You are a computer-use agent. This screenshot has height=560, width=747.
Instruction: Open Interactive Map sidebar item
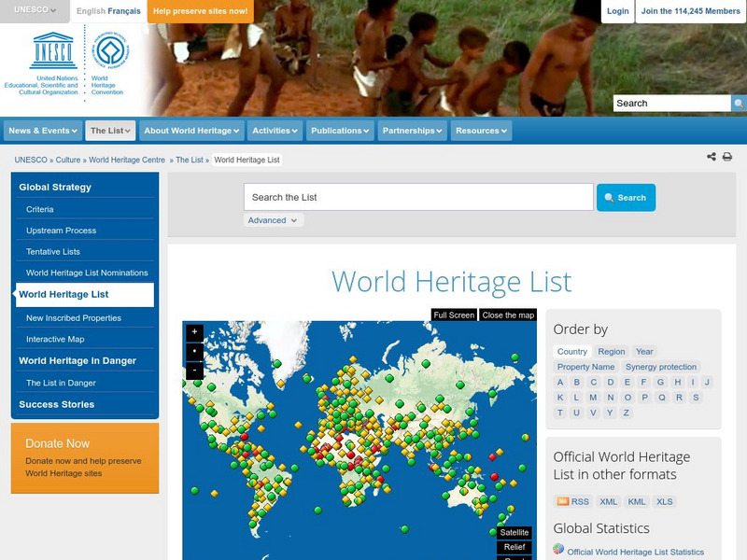pyautogui.click(x=85, y=339)
